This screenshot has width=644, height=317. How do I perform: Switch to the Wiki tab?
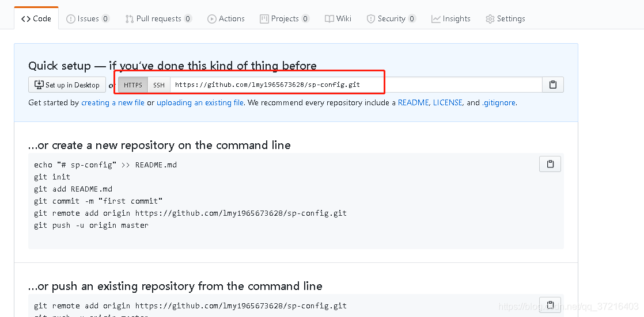338,18
